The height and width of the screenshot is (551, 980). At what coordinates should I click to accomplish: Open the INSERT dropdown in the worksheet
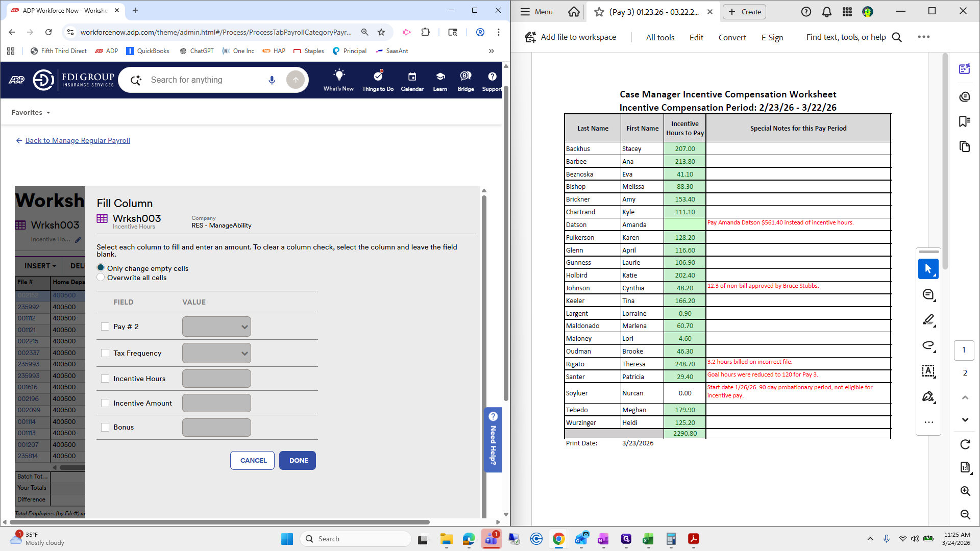point(39,266)
